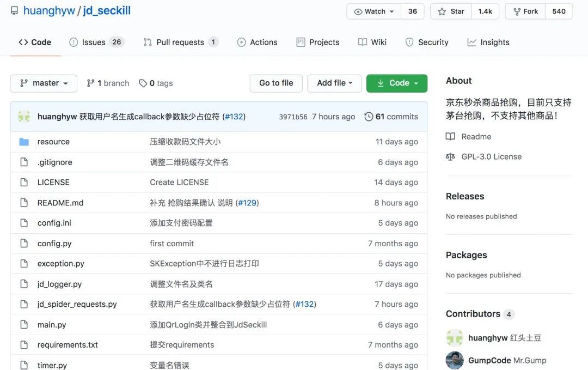588x370 pixels.
Task: Open the jd_spider_requests.py file link
Action: pyautogui.click(x=77, y=304)
